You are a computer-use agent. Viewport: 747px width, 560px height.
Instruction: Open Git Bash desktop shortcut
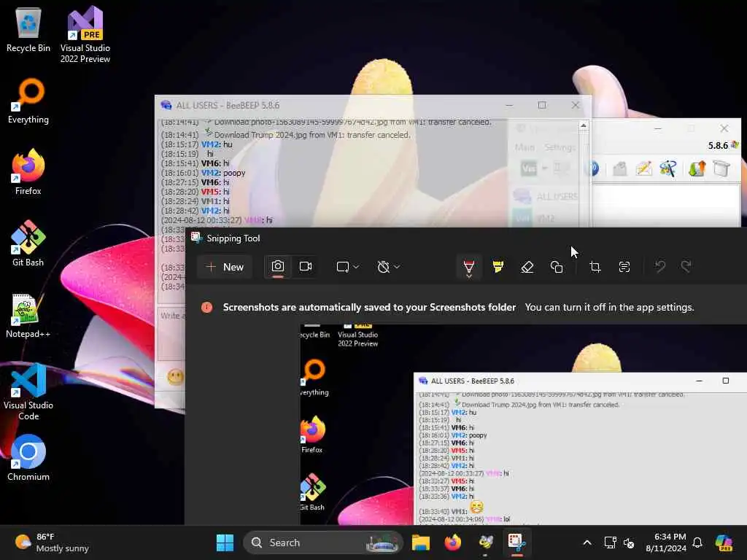(x=28, y=244)
